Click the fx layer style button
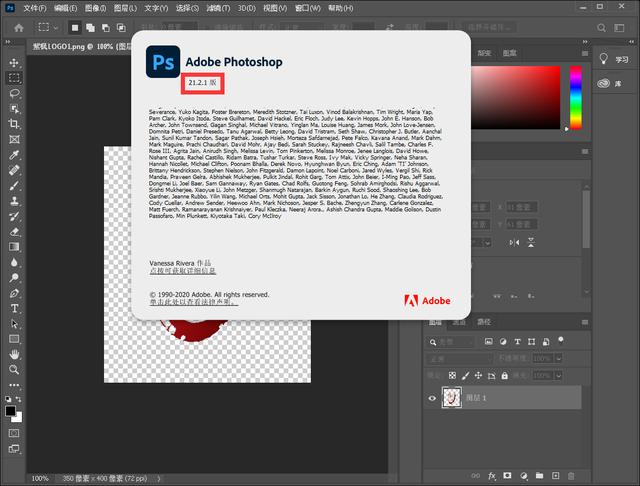Screen dimensions: 640x486 point(492,476)
